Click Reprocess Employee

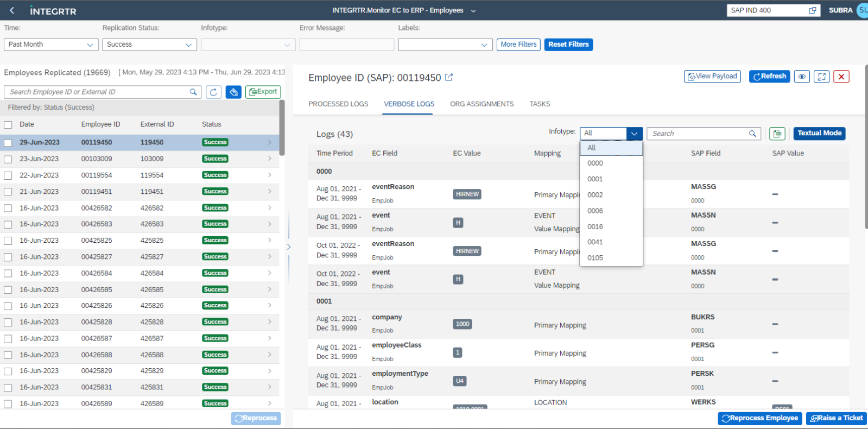pyautogui.click(x=759, y=418)
